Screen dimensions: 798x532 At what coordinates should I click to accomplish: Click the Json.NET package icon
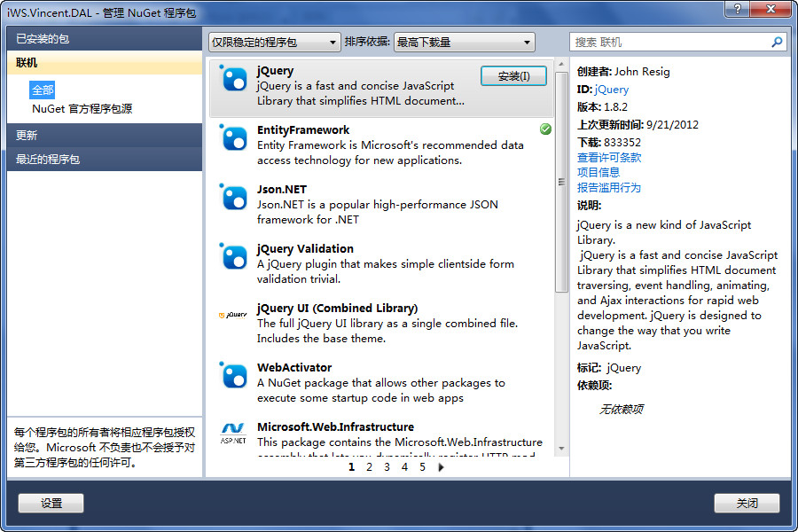coord(233,198)
